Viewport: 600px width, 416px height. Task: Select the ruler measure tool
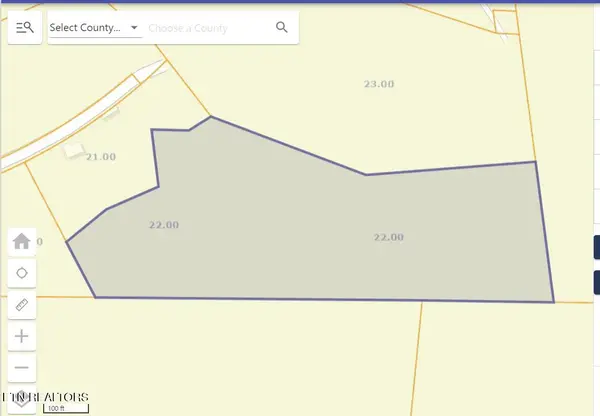[22, 305]
